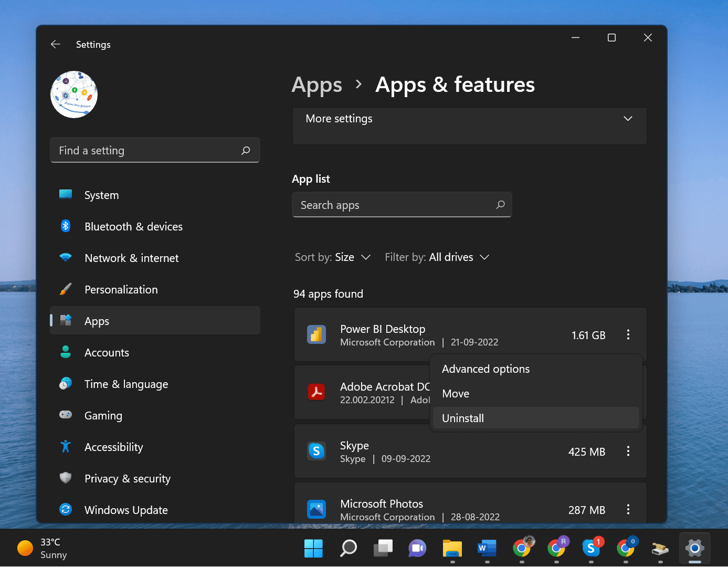The width and height of the screenshot is (728, 567).
Task: Open Microsoft Word from the taskbar
Action: (x=487, y=549)
